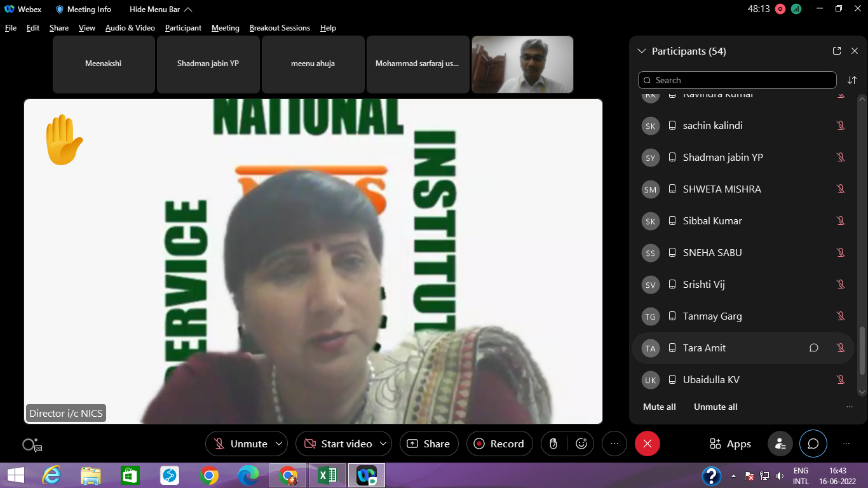The height and width of the screenshot is (488, 868).
Task: Click the sort participants icon
Action: click(x=852, y=80)
